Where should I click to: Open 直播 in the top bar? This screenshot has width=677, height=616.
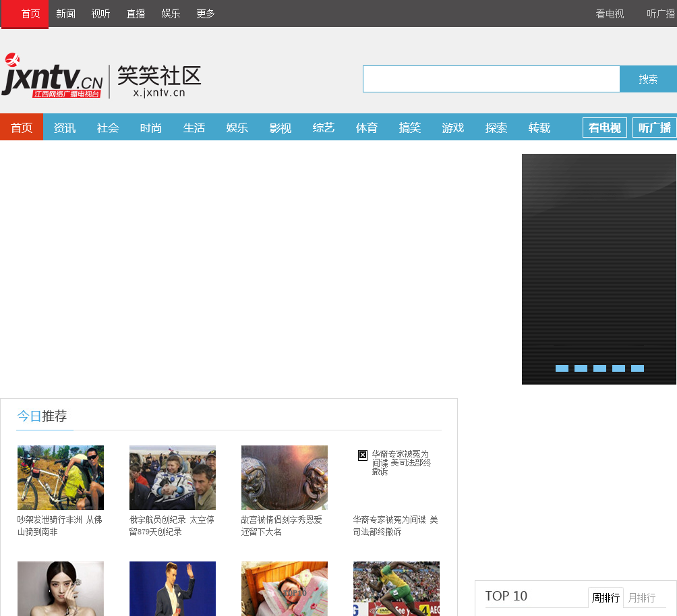pos(136,13)
